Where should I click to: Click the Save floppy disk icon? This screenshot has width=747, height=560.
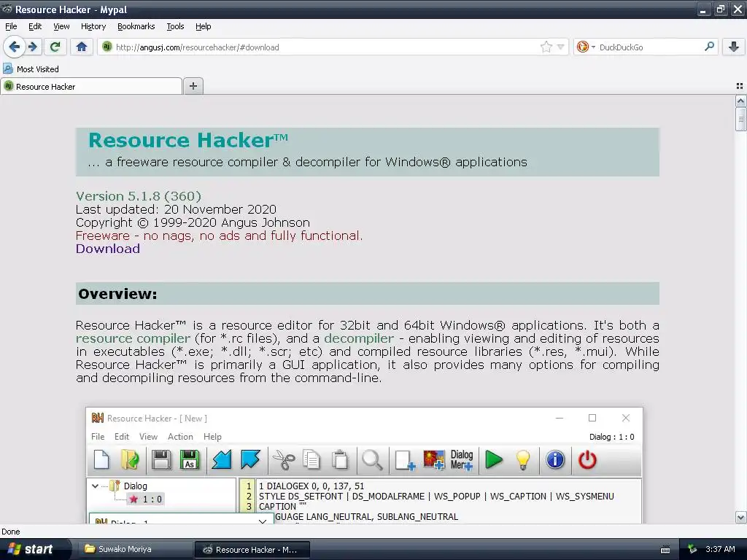point(161,460)
